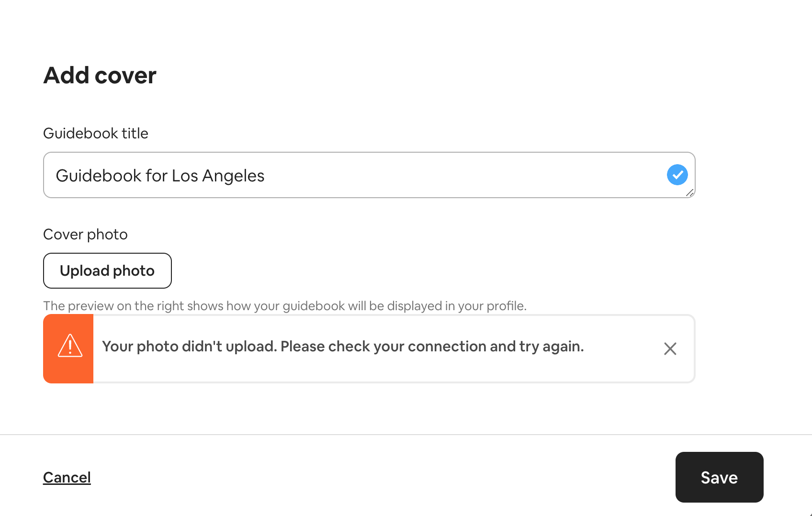Select the text 'Guidebook for Los Angeles'
Screen dimensions: 812x516
tap(160, 175)
